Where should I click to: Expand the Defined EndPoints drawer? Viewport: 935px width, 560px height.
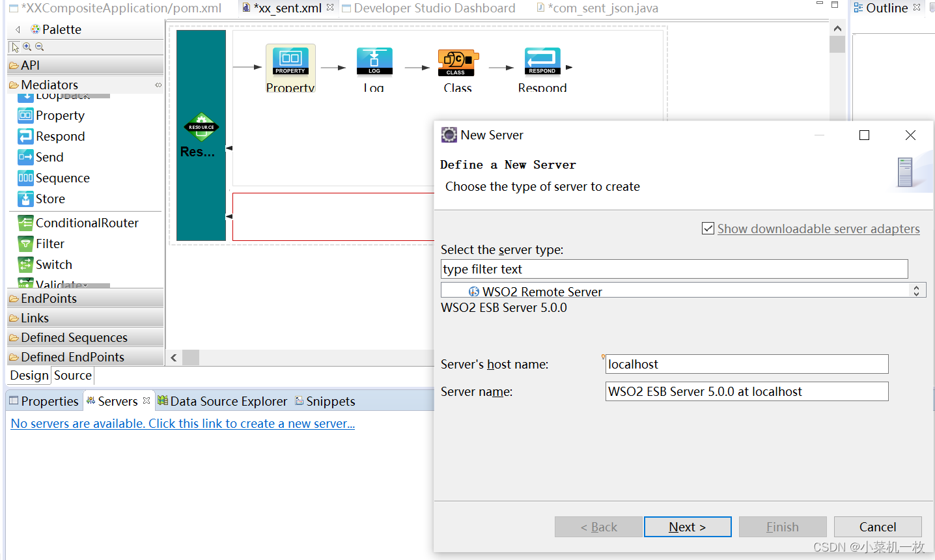85,357
